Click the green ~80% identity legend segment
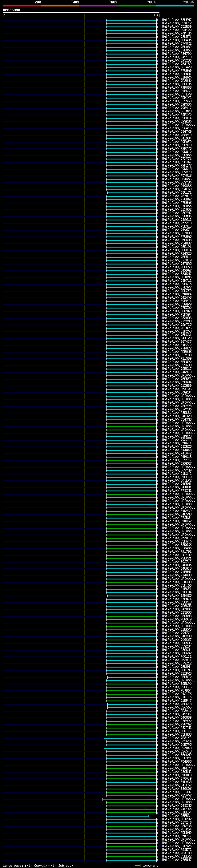 tap(136, 6)
